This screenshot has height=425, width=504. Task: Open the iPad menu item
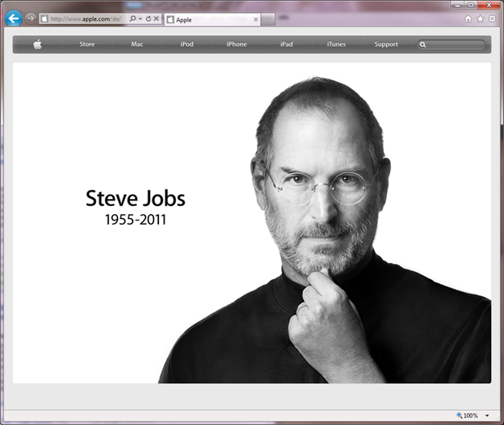point(287,44)
